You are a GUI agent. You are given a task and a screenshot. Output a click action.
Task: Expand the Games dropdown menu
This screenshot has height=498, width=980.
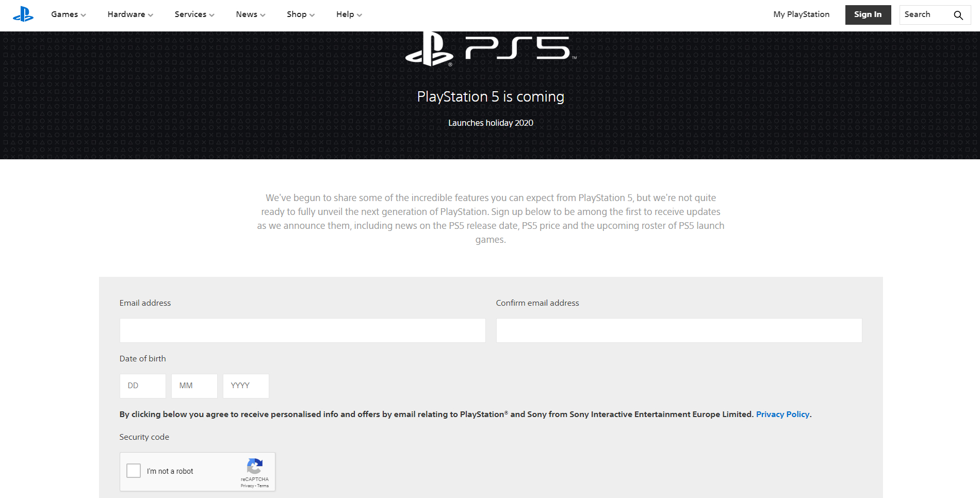point(68,14)
